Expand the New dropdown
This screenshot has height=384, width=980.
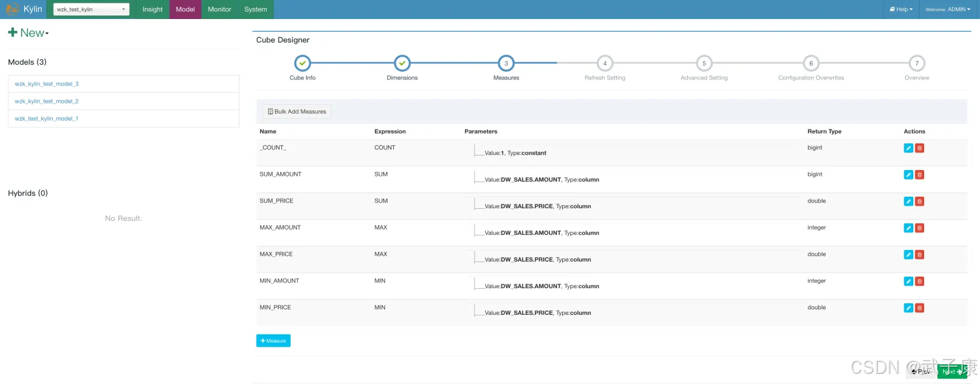pyautogui.click(x=29, y=33)
